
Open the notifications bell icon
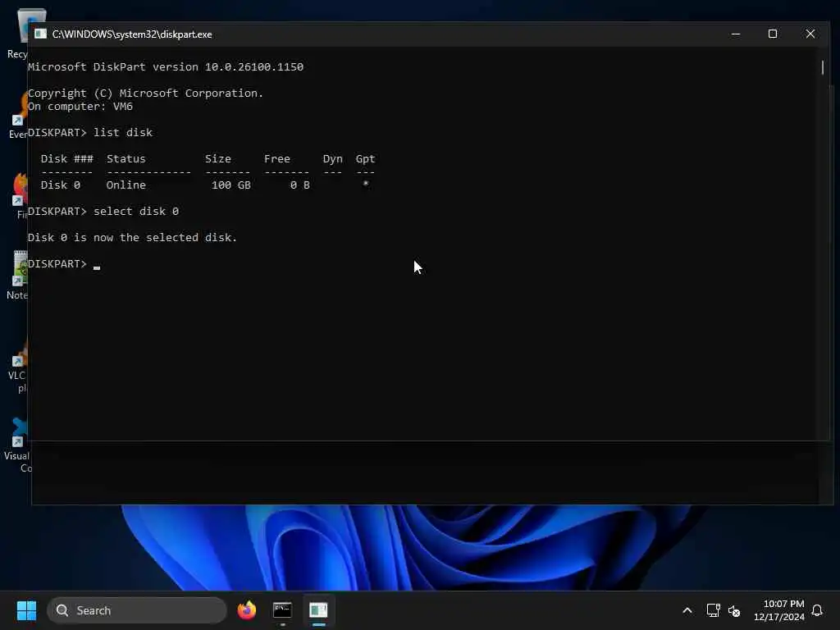(817, 610)
